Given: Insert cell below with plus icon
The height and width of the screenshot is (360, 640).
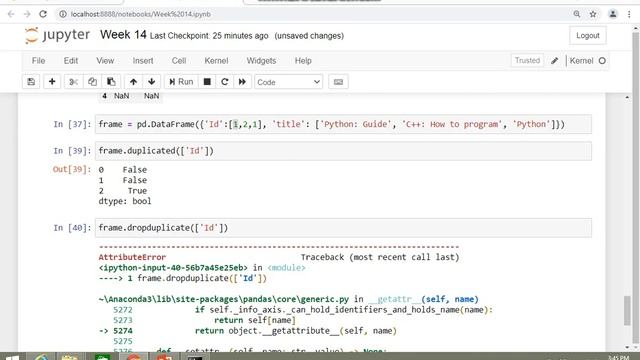Looking at the screenshot, I should point(52,82).
